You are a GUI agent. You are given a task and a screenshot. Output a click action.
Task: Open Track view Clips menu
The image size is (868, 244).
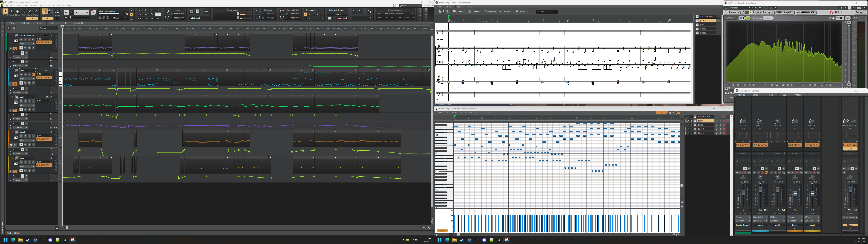click(53, 23)
